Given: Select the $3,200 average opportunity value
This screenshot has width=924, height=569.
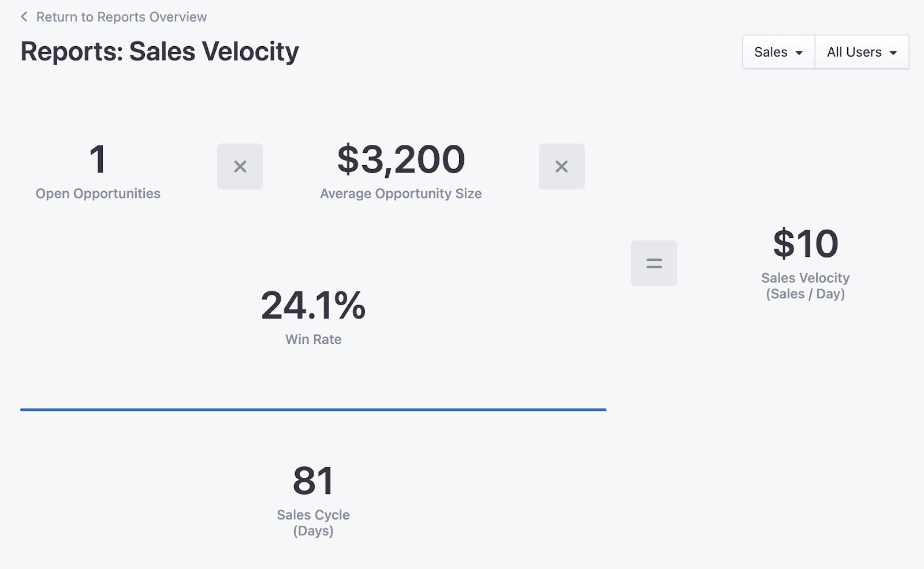Looking at the screenshot, I should click(401, 159).
